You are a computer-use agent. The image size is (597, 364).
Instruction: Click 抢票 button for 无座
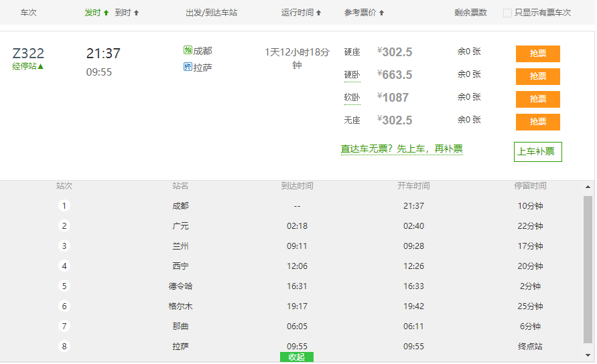pos(537,122)
